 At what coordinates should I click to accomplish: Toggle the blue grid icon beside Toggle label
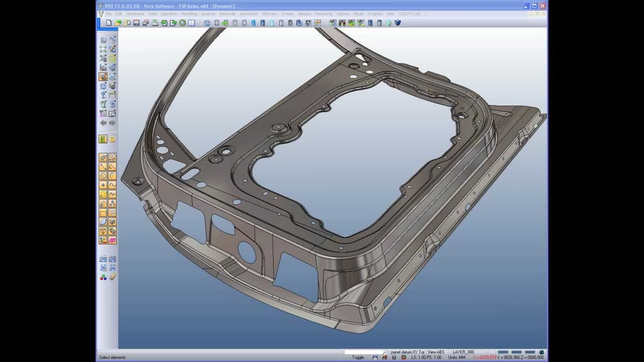pos(375,357)
